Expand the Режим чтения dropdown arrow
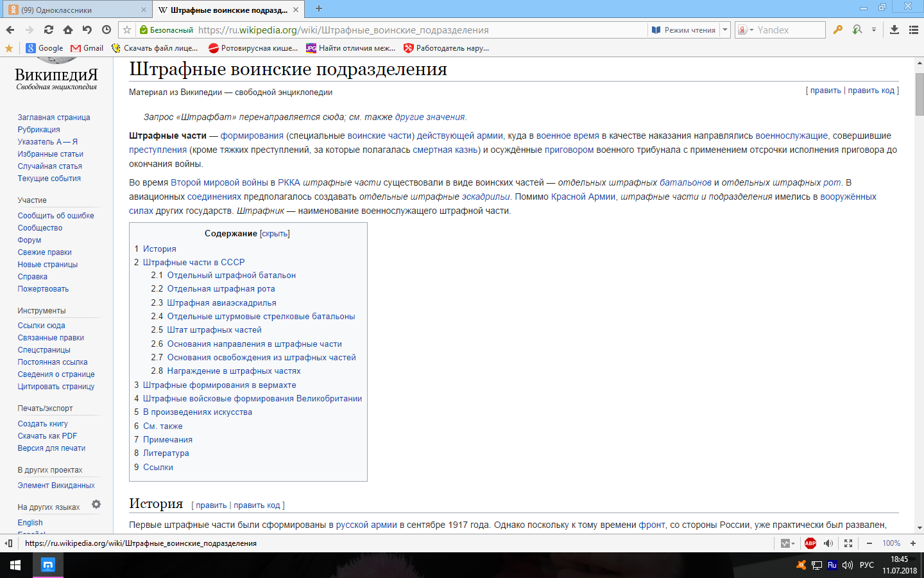This screenshot has height=578, width=924. pyautogui.click(x=725, y=30)
